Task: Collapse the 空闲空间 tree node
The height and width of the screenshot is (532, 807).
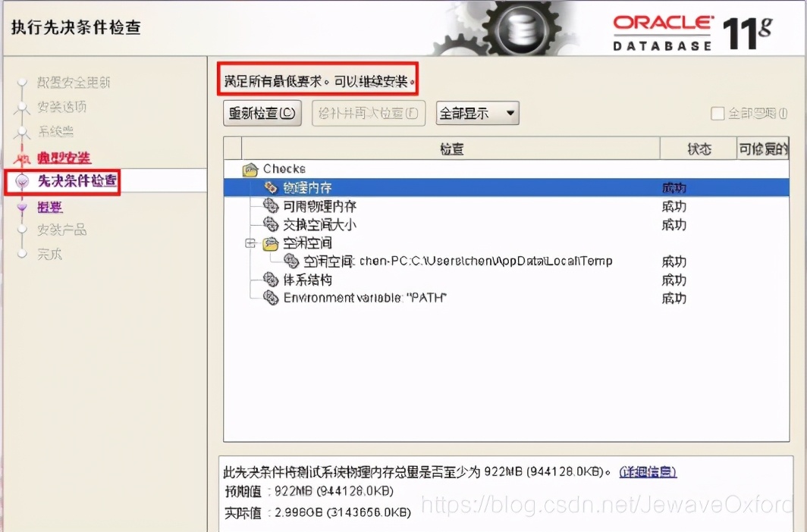Action: (250, 243)
